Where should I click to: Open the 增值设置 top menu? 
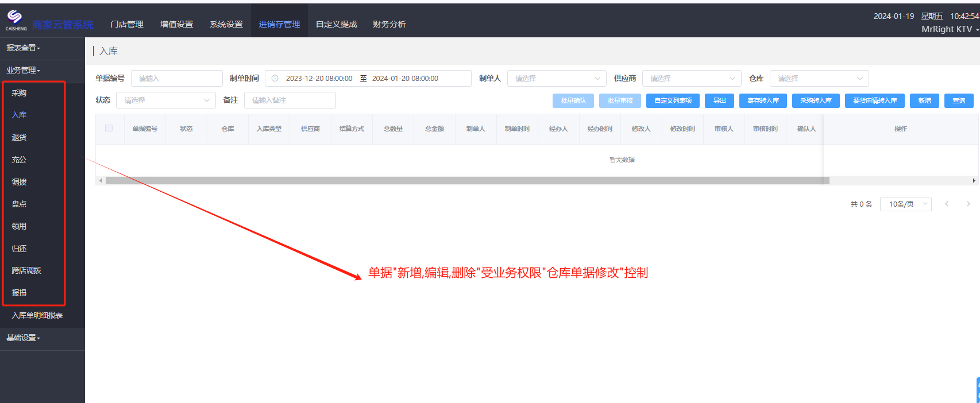(177, 24)
